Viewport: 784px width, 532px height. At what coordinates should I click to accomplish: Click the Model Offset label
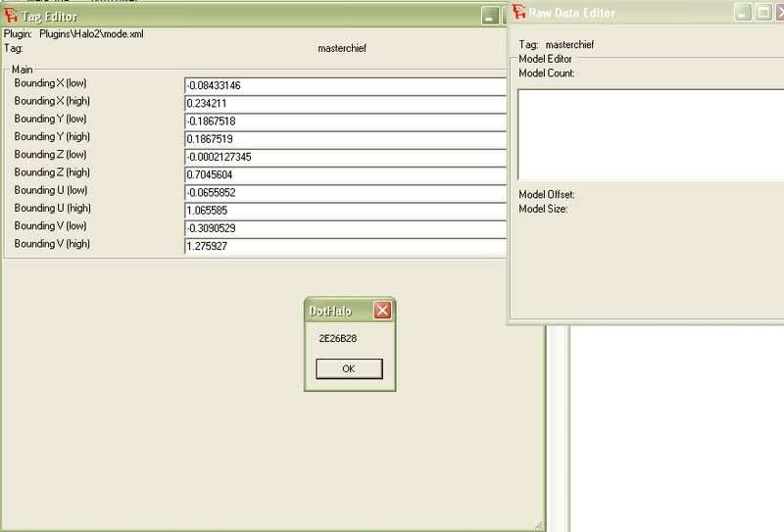tap(547, 195)
